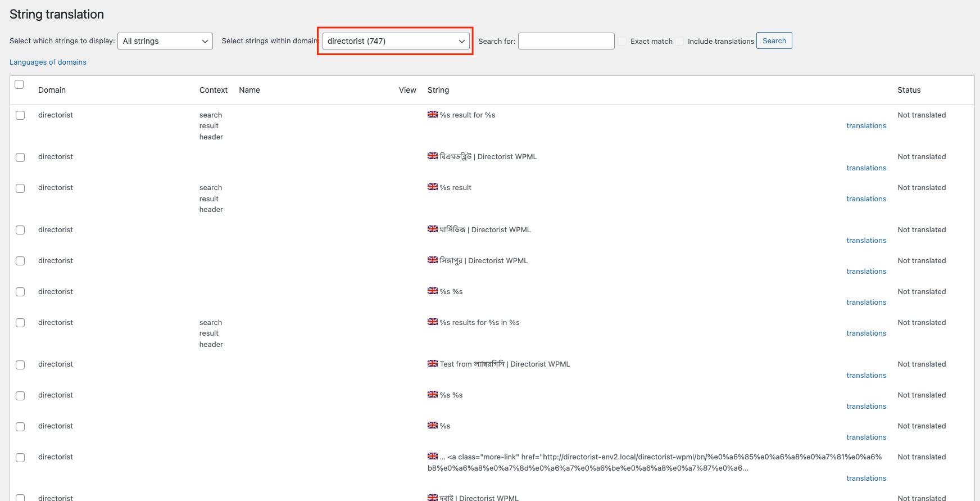Expand the 'directorist (747)' domain dropdown

click(x=396, y=41)
